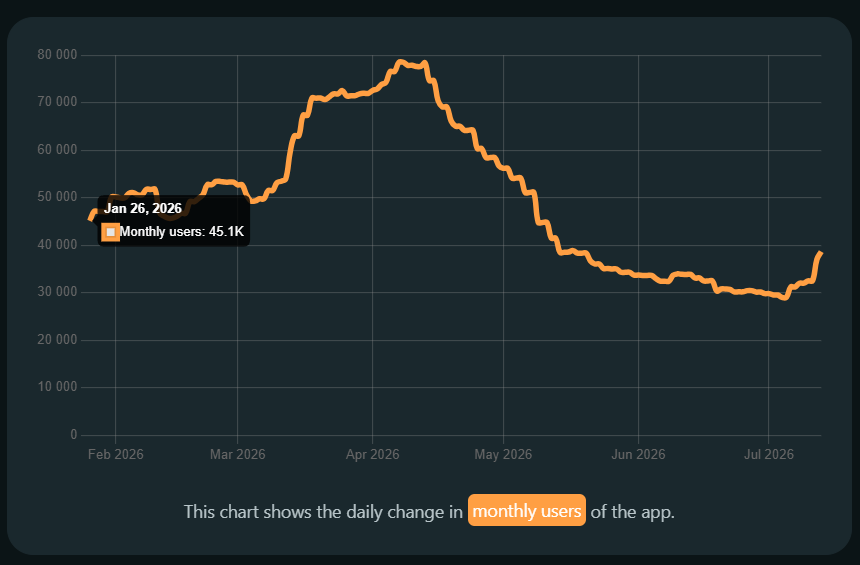Click the 80 000 y-axis label

point(57,54)
